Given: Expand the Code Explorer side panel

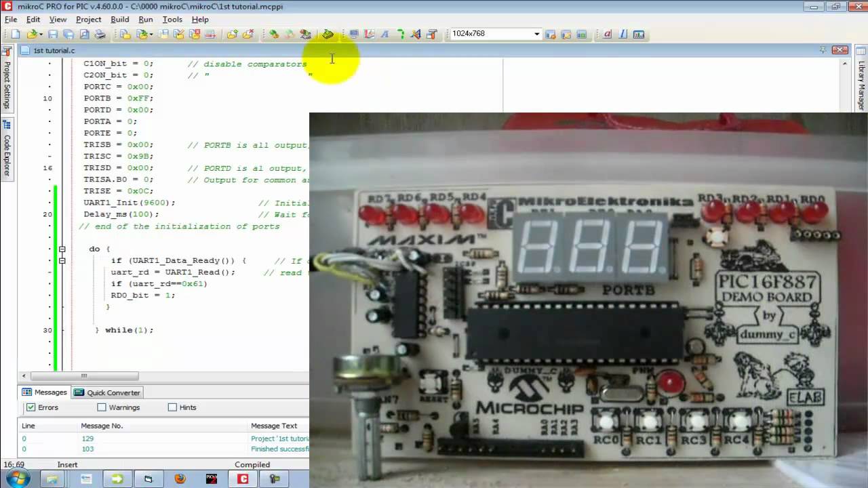Looking at the screenshot, I should point(7,148).
